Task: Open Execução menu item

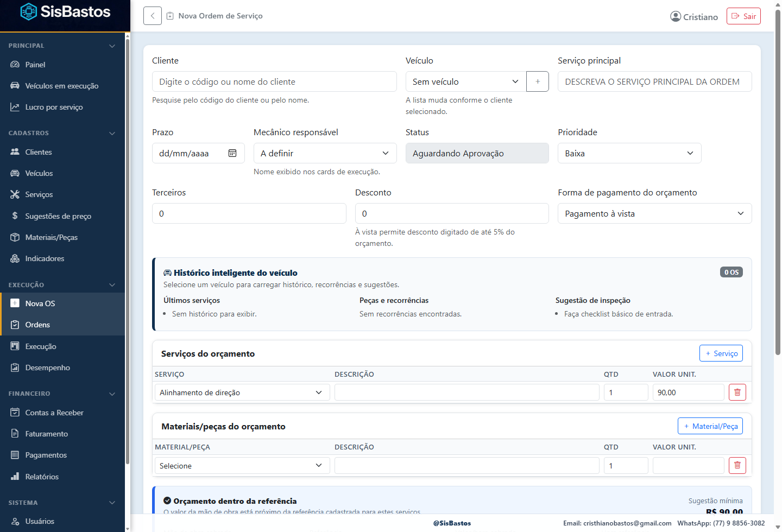Action: coord(62,346)
